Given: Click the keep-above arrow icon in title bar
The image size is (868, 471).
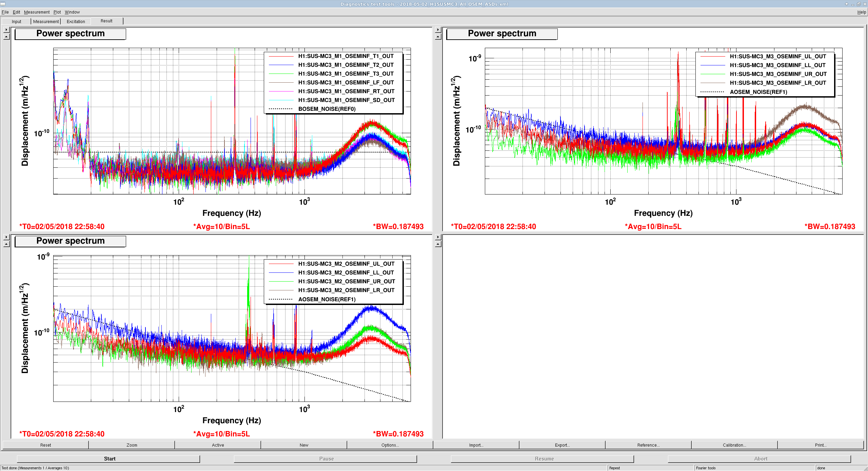Looking at the screenshot, I should coord(846,4).
